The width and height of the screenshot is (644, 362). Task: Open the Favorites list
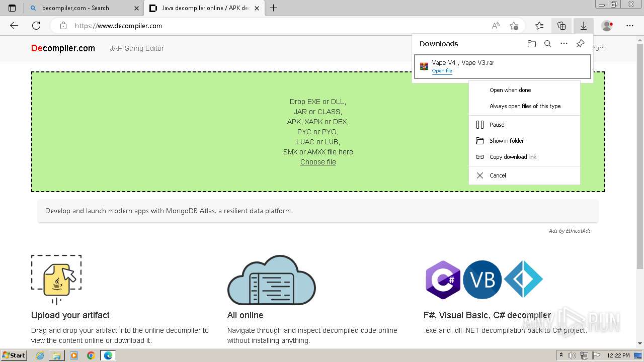539,26
